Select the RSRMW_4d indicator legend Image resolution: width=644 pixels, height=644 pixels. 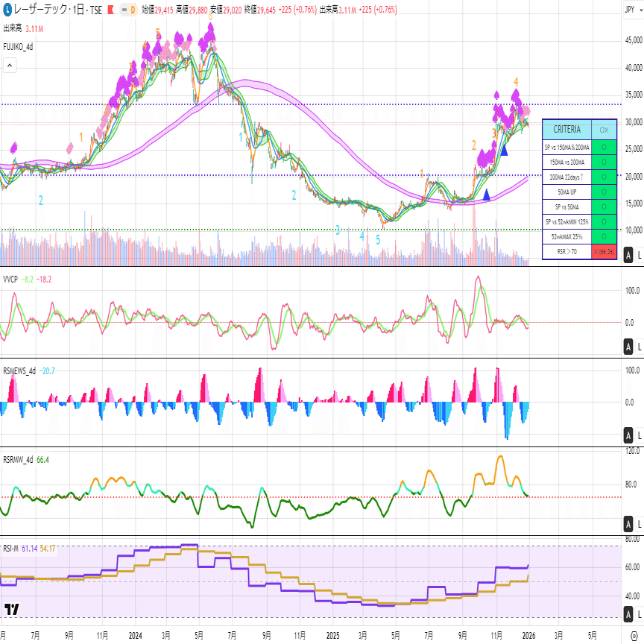point(19,460)
